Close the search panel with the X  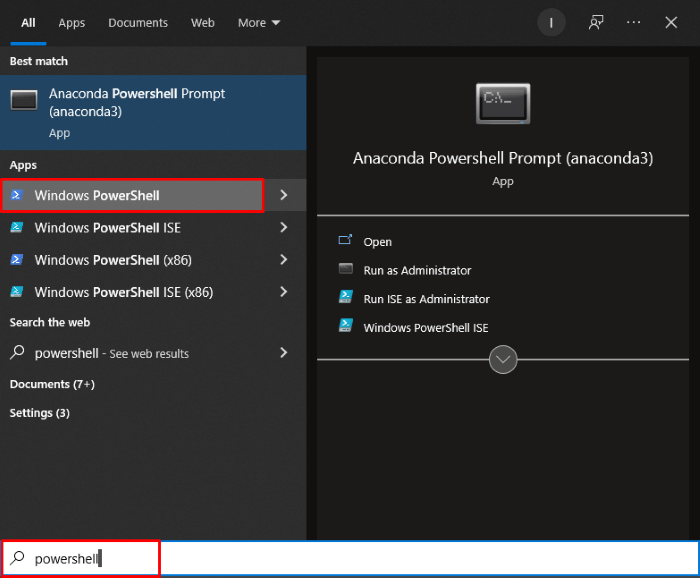point(671,22)
